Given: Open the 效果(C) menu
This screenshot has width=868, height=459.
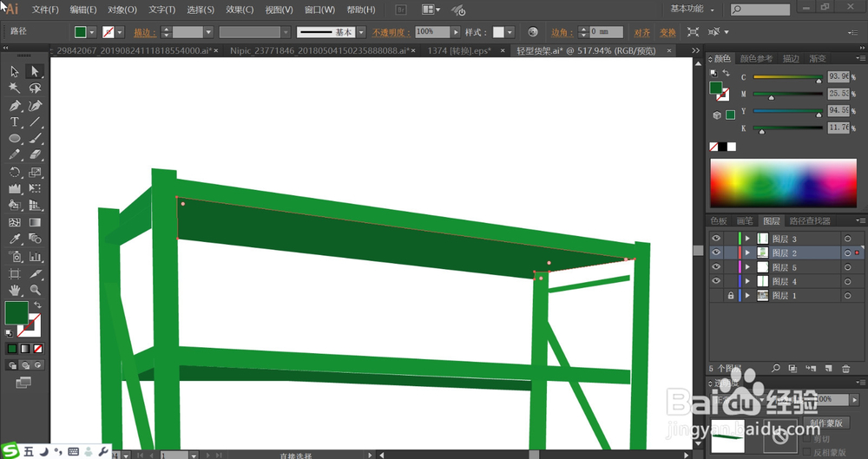Looking at the screenshot, I should click(x=240, y=10).
